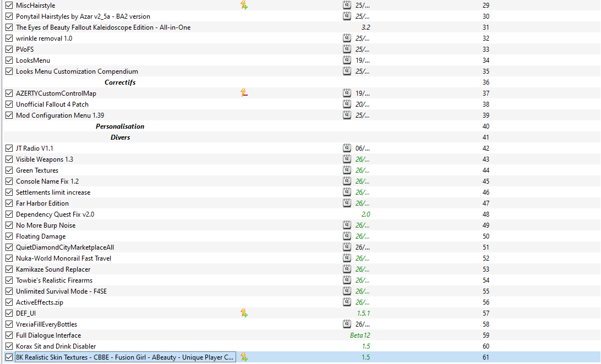Click the LooksMenu mod name
Viewport: 601px width, 364px height.
(33, 60)
